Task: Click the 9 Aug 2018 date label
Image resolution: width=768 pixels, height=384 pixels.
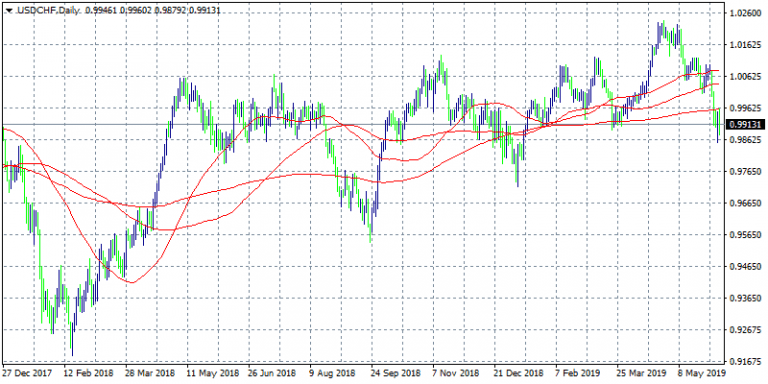Action: [333, 373]
